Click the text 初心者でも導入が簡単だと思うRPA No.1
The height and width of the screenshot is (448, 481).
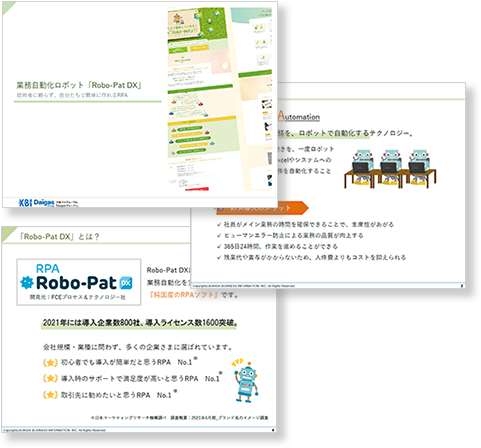coord(126,362)
